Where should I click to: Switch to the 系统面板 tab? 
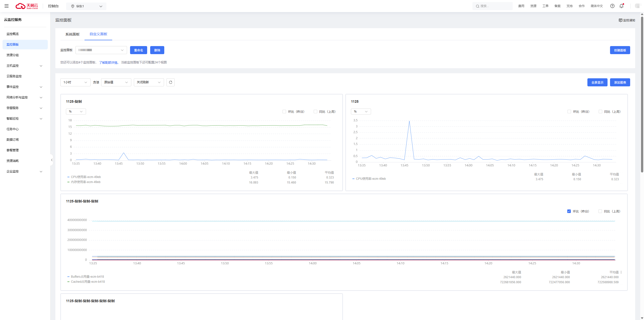72,34
